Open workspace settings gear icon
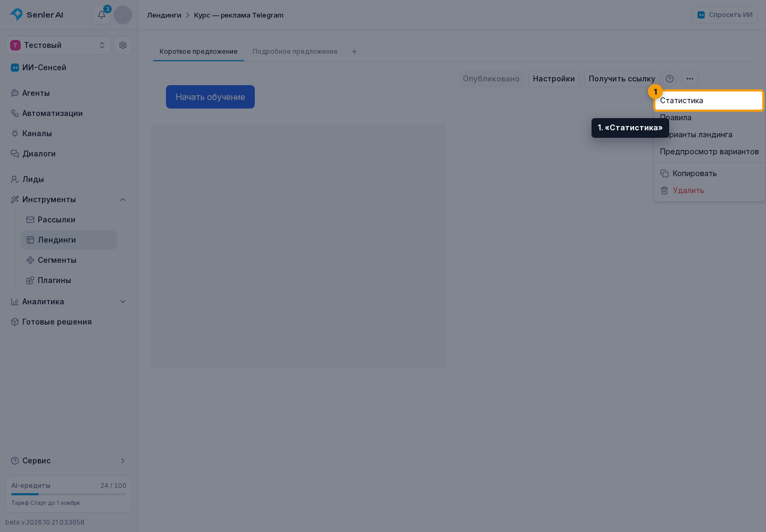Viewport: 766px width, 532px height. tap(123, 45)
